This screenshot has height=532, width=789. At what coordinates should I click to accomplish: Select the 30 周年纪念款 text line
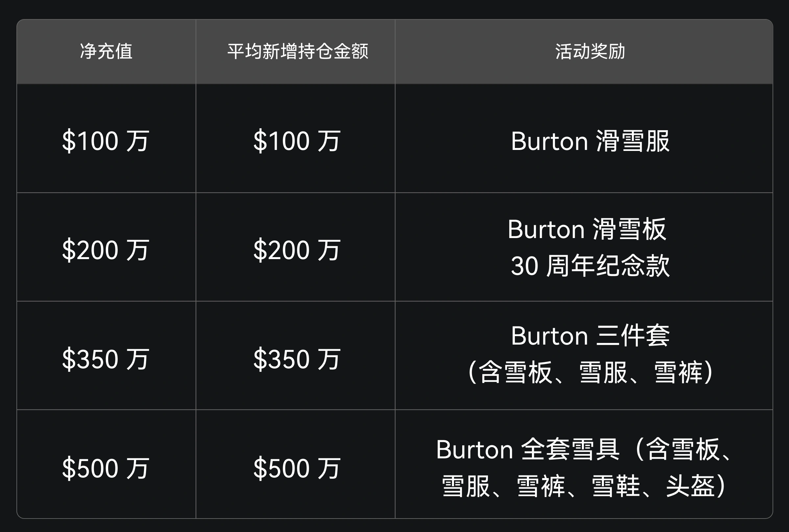[590, 266]
